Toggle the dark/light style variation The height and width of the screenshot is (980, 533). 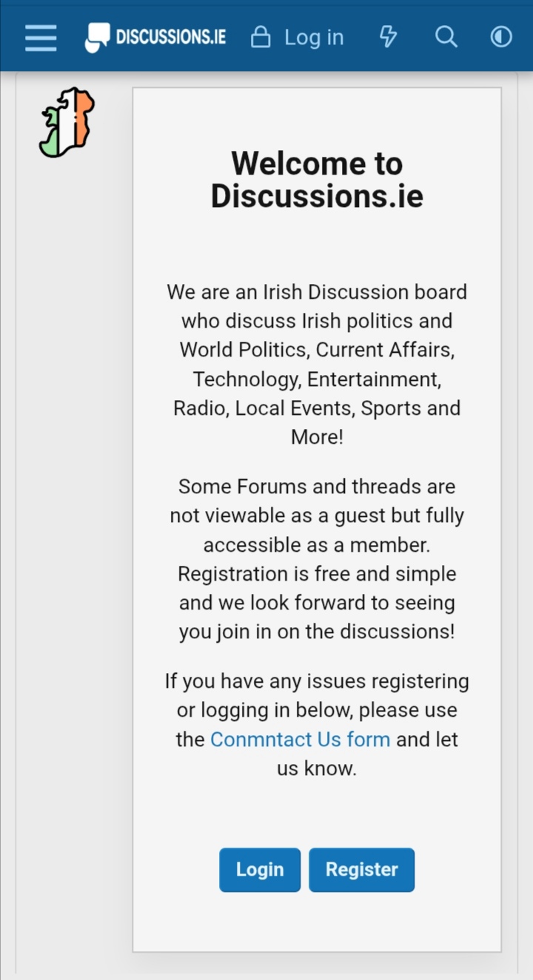(501, 36)
